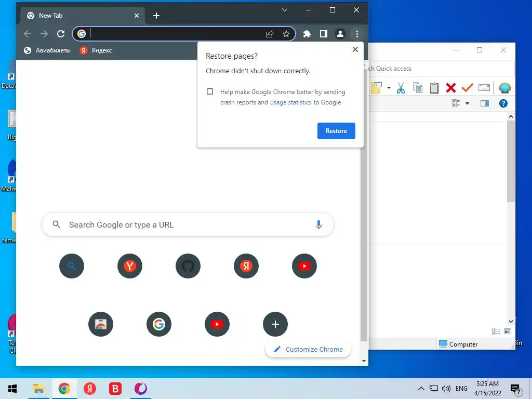Start voice search with microphone icon

point(318,224)
